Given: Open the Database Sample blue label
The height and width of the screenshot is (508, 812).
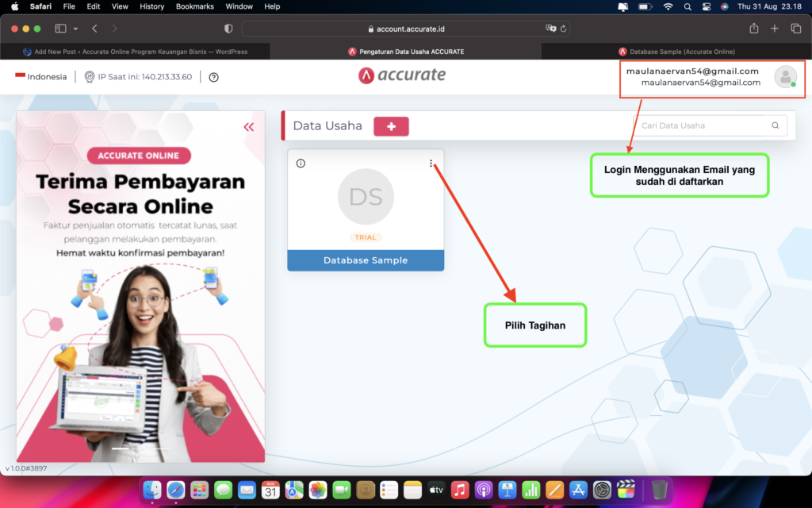Looking at the screenshot, I should point(366,260).
